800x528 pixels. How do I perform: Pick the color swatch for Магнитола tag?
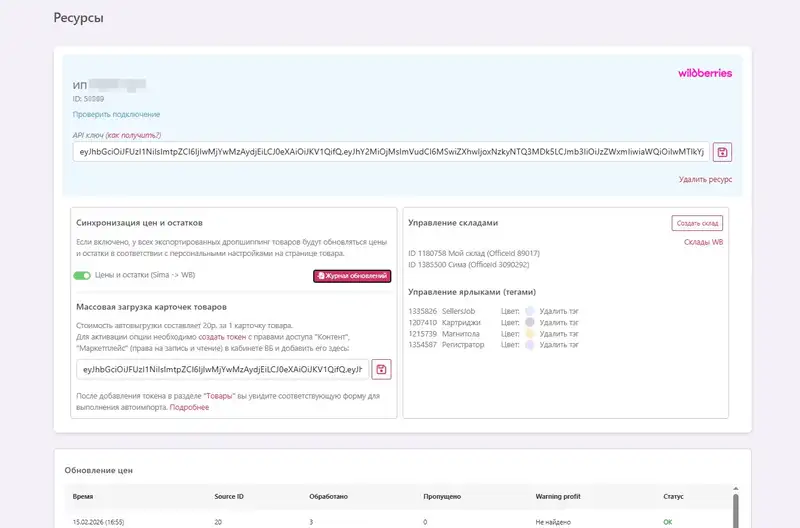click(530, 334)
